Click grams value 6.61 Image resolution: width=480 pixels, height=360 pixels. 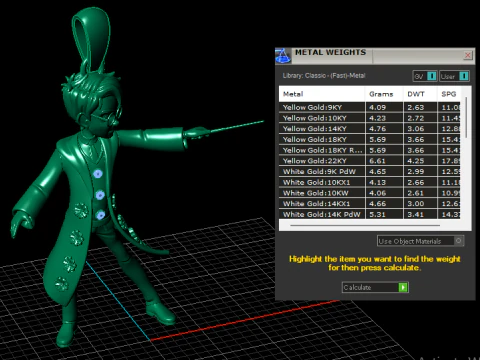(377, 161)
